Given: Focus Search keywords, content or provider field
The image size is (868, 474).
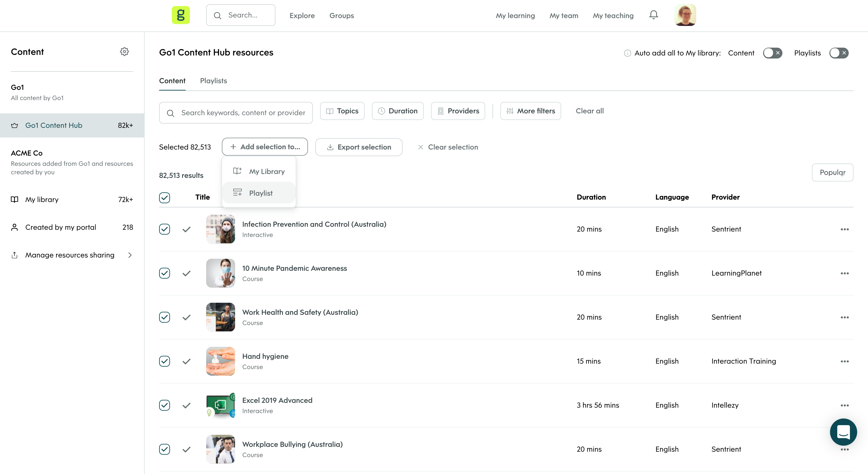Looking at the screenshot, I should [x=235, y=113].
